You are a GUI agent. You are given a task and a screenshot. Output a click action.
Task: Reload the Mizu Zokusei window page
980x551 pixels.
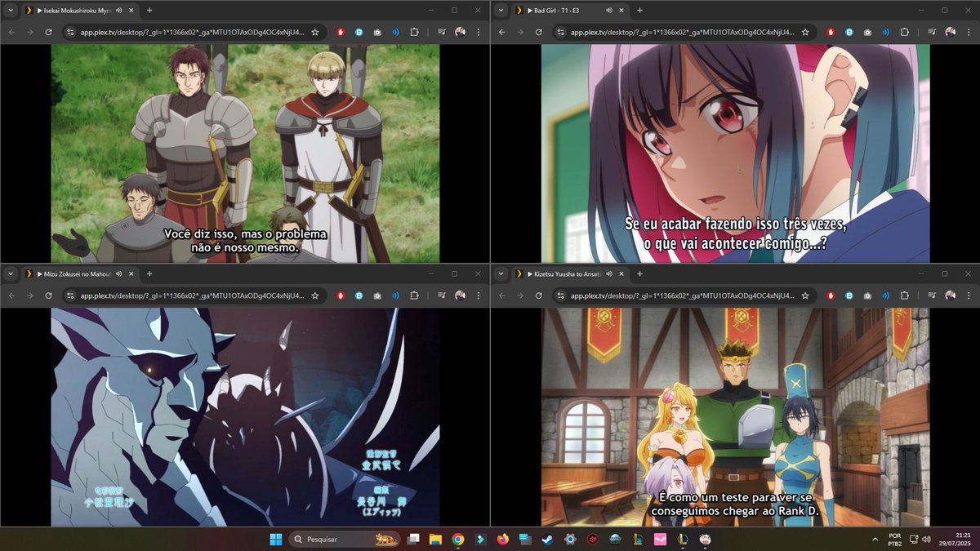pyautogui.click(x=48, y=295)
